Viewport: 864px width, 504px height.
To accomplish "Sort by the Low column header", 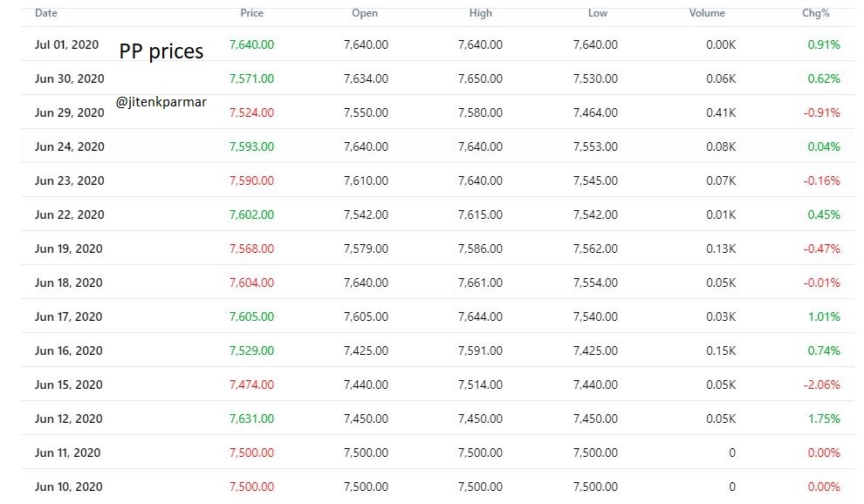I will pos(598,13).
